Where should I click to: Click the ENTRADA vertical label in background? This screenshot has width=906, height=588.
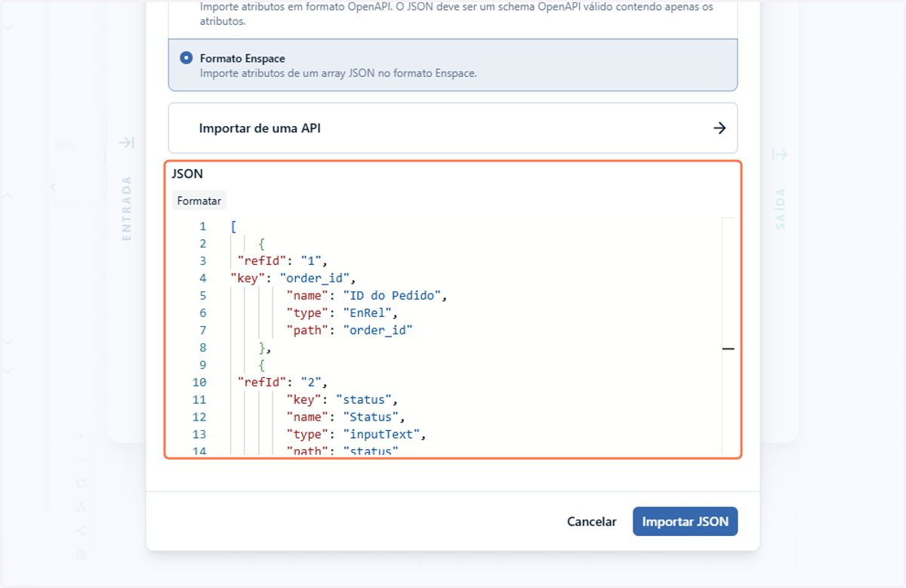click(127, 208)
